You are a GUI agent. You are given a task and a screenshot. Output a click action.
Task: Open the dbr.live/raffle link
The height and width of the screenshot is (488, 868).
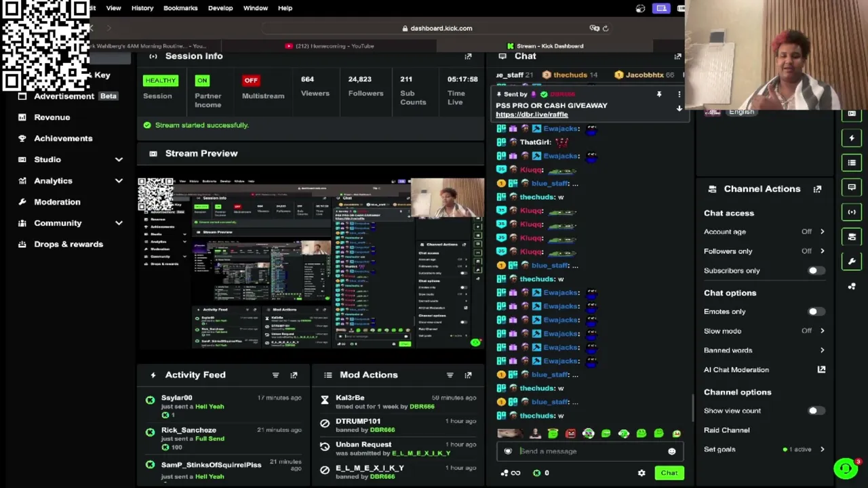tap(532, 115)
